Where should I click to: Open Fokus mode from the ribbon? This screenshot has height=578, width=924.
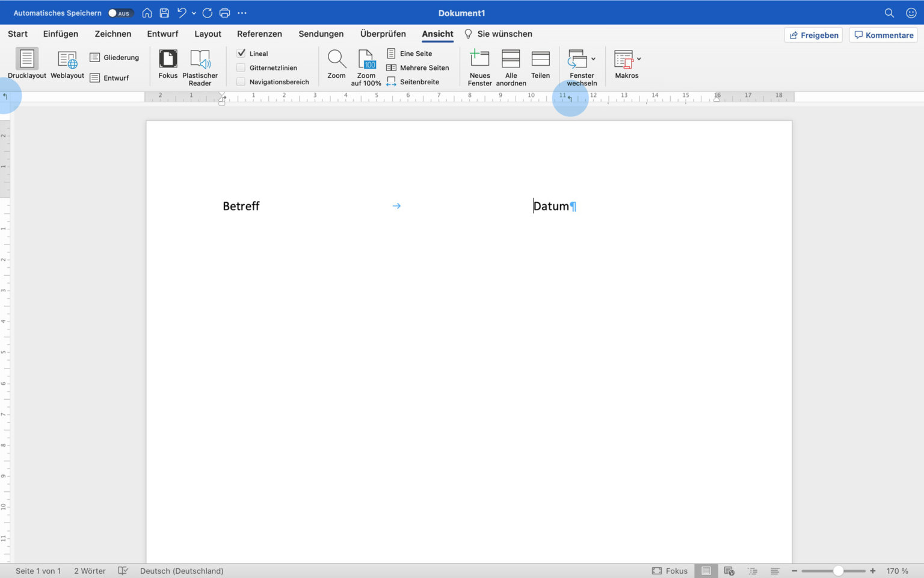tap(168, 59)
